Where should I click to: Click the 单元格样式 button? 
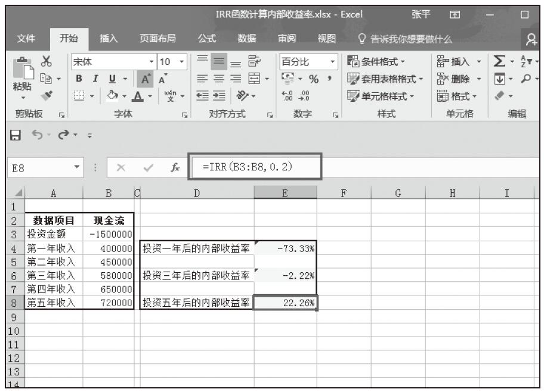tap(383, 93)
